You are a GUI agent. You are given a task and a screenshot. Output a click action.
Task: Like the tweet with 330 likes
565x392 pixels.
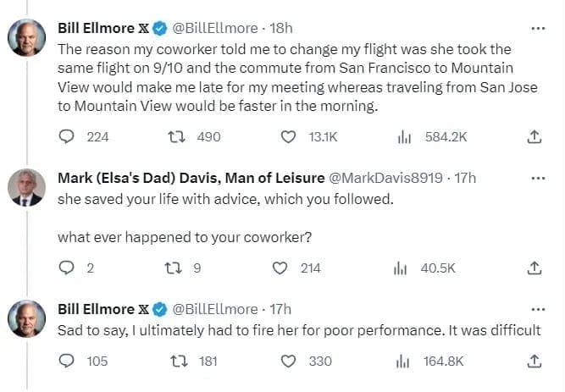(x=289, y=362)
